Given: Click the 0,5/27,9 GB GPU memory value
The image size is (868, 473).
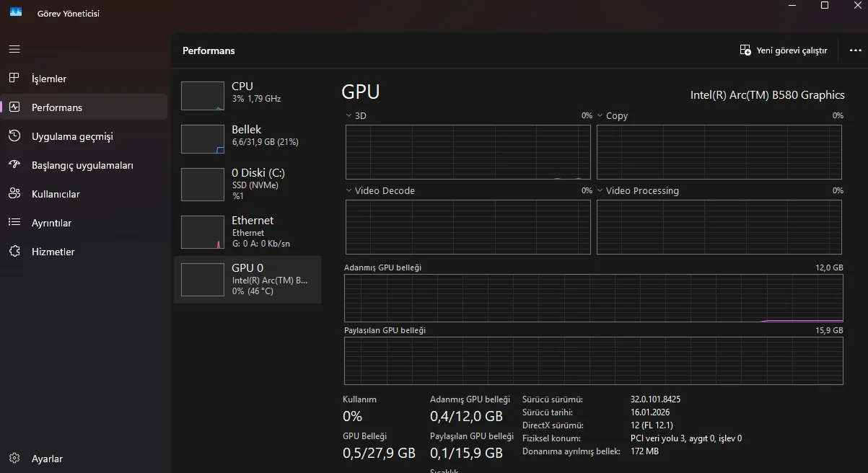Looking at the screenshot, I should click(379, 453).
